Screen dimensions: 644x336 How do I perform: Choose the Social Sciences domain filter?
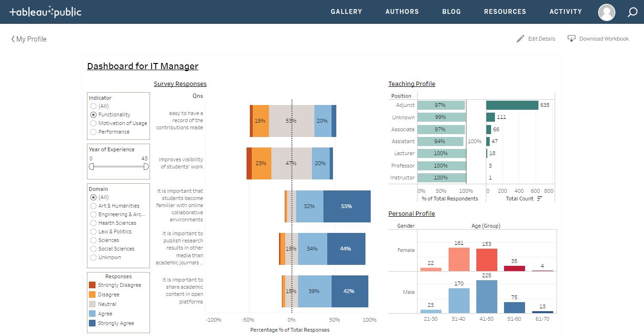pos(112,249)
